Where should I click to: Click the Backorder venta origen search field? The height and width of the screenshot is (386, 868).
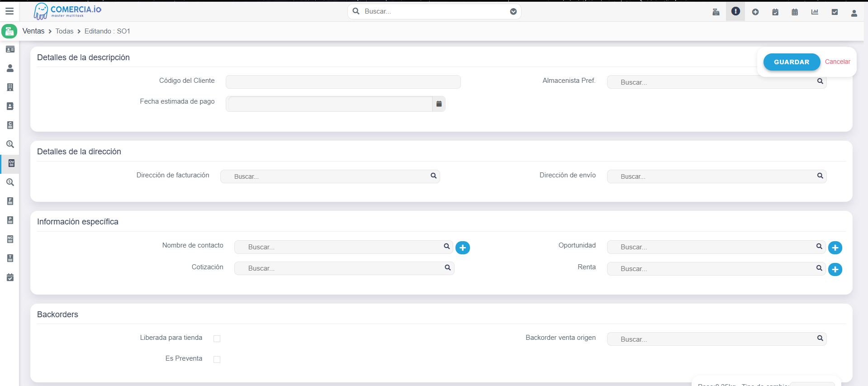(716, 339)
